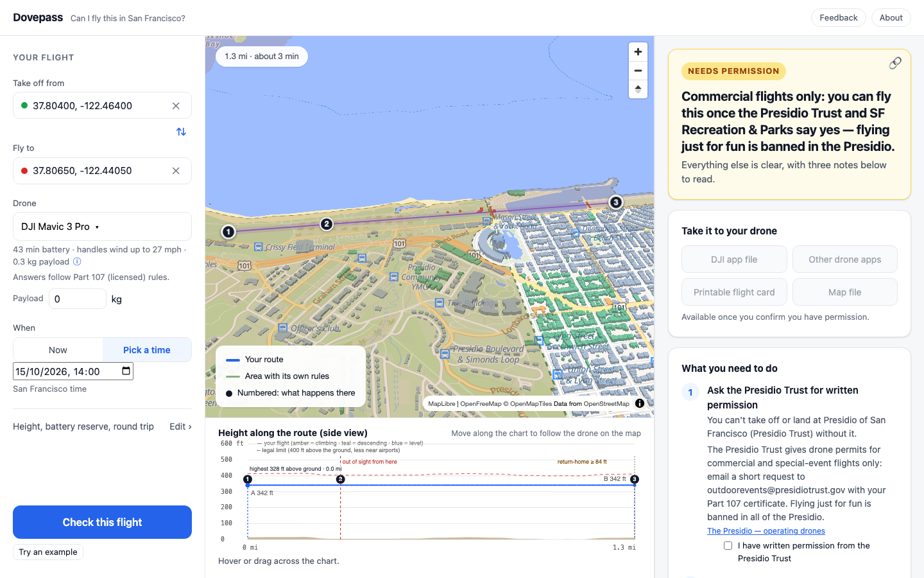This screenshot has height=578, width=924.
Task: Open the map attribution info icon
Action: (640, 403)
